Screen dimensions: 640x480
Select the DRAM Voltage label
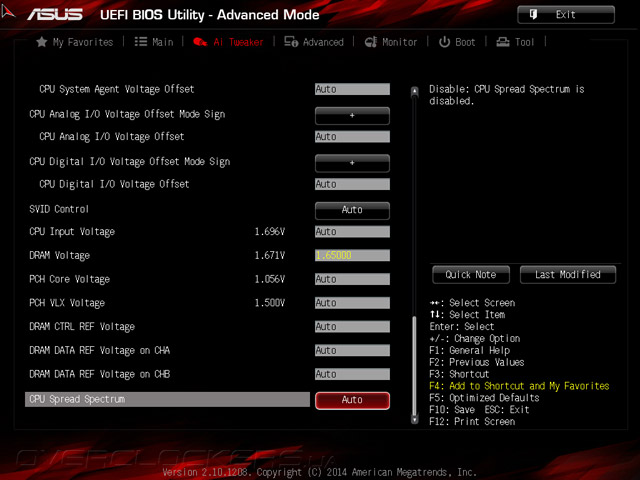(x=60, y=256)
